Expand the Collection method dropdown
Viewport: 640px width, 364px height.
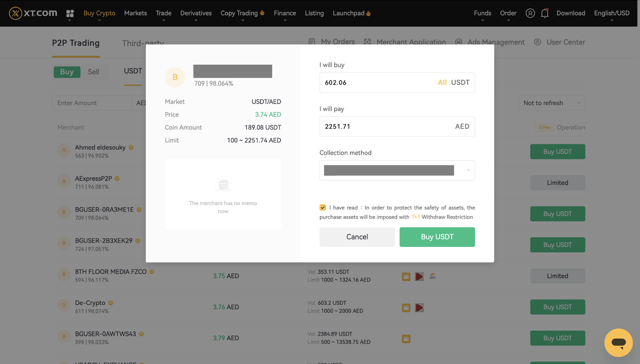pyautogui.click(x=468, y=171)
